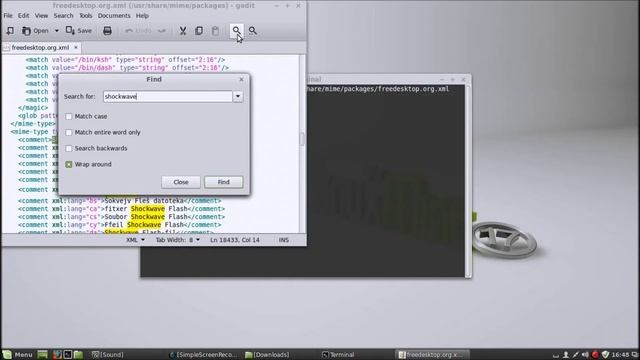
Task: Expand the recent files arrow next to Open
Action: pyautogui.click(x=57, y=31)
